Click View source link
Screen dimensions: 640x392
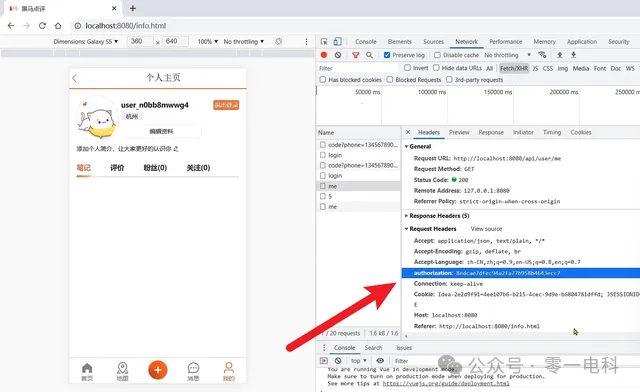tap(486, 229)
